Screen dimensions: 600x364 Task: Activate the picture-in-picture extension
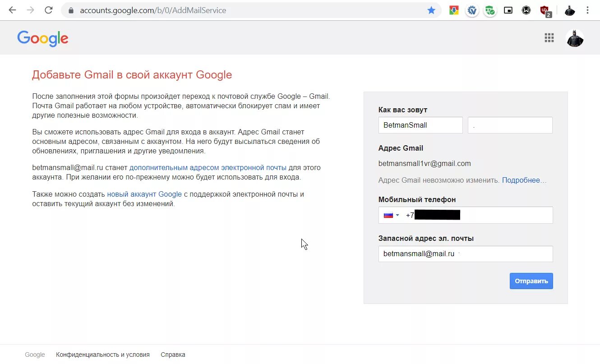[x=508, y=10]
